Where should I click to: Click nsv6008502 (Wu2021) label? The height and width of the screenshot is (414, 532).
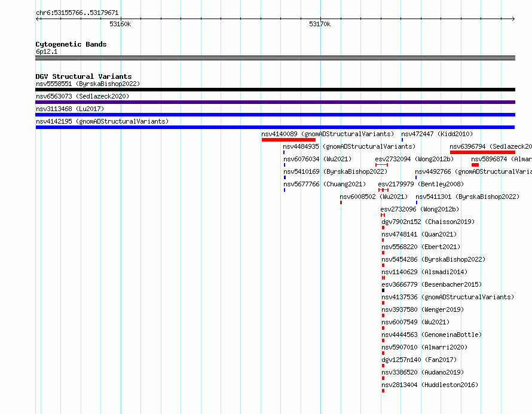pos(374,197)
